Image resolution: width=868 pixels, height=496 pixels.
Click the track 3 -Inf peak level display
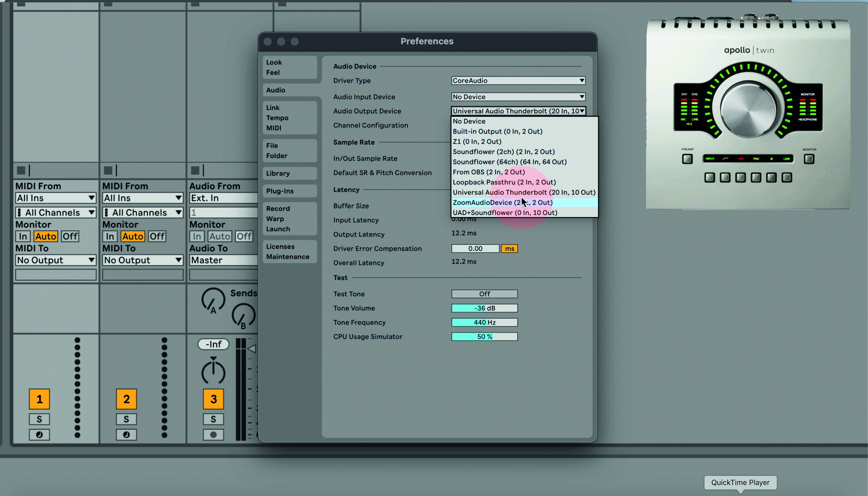point(213,344)
